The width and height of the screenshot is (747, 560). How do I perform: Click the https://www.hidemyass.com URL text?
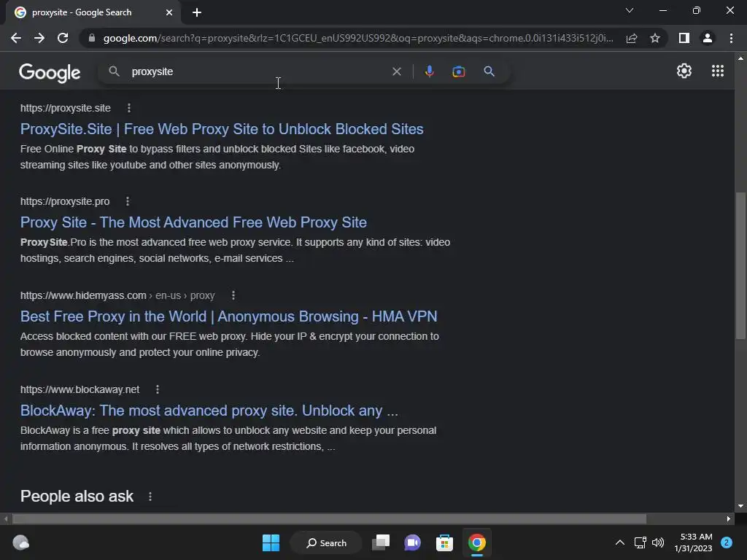(83, 295)
